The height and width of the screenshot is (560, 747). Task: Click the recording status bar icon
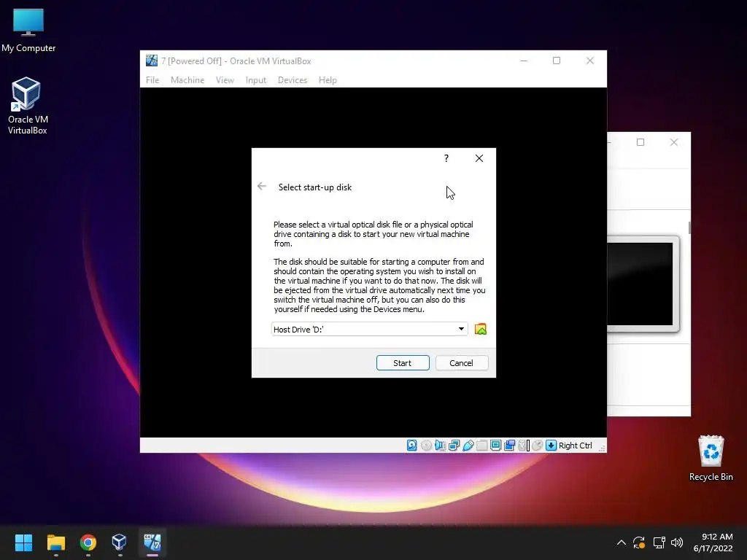coord(509,446)
